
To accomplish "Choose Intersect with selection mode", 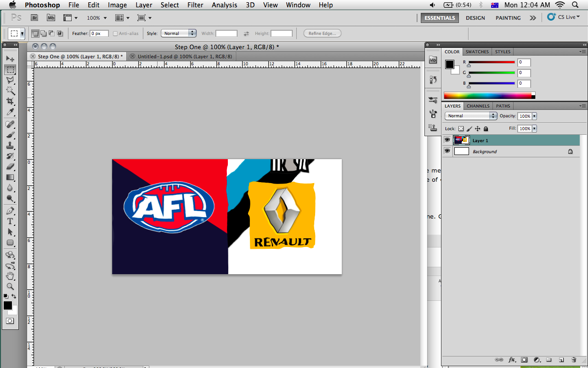I will [60, 34].
